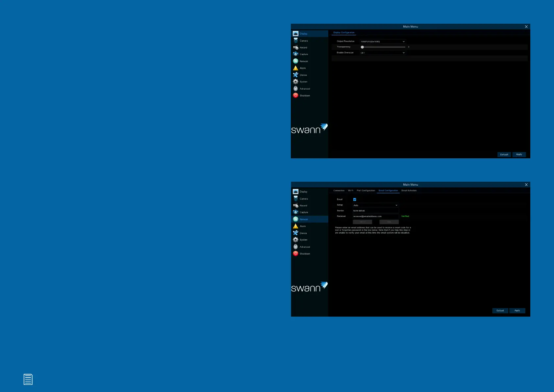Image resolution: width=554 pixels, height=392 pixels.
Task: Click the greyed Skip button
Action: coord(389,222)
